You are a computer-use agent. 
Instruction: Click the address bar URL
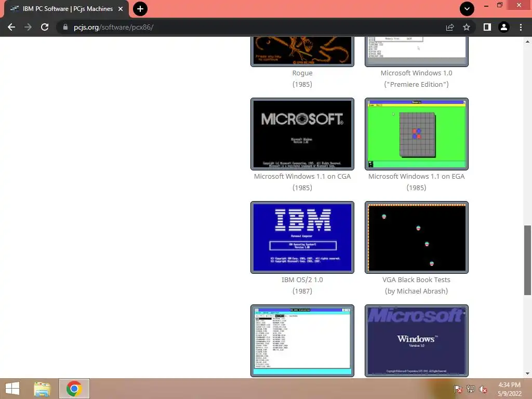(113, 27)
